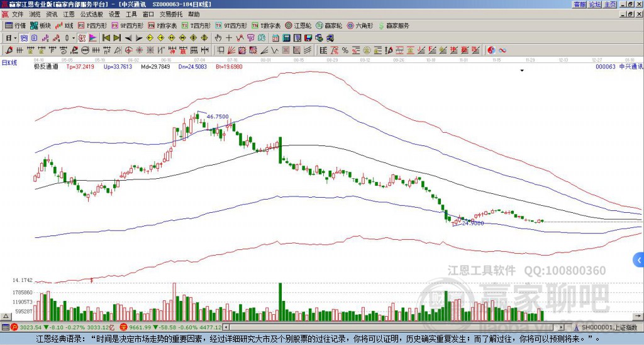
Task: Click the SH000001 上证指数 status entry
Action: pos(604,327)
